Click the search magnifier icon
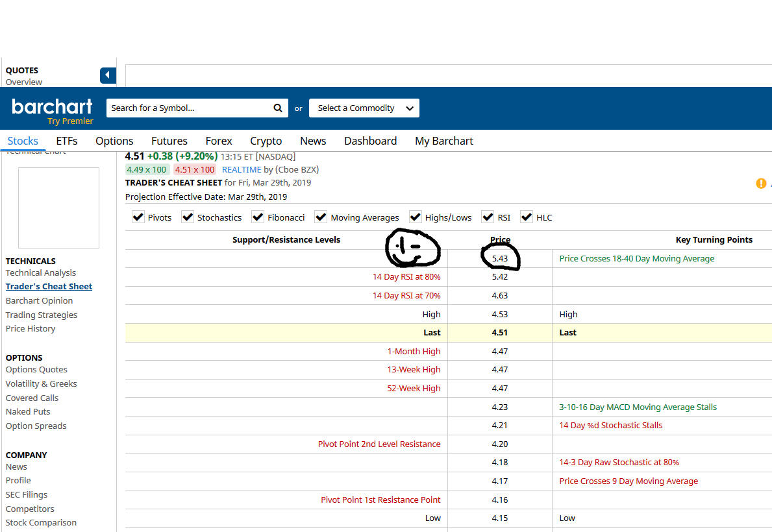This screenshot has width=772, height=532. (x=278, y=108)
